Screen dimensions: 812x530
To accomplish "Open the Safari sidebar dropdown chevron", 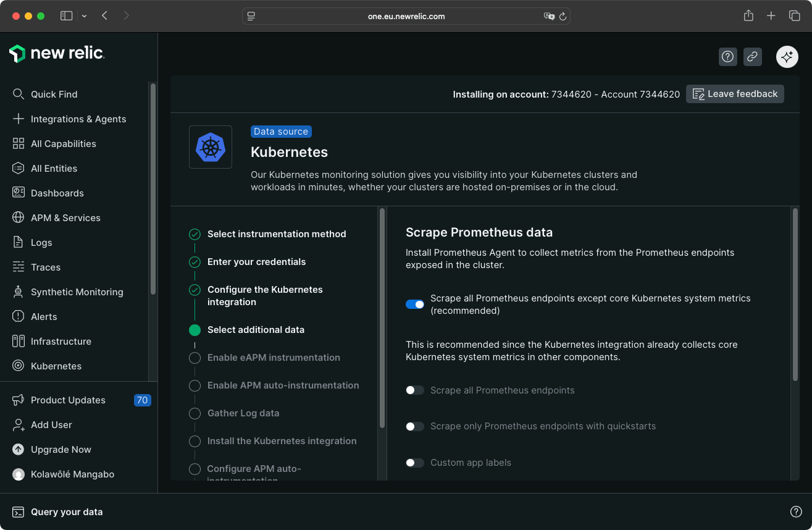I will coord(85,15).
